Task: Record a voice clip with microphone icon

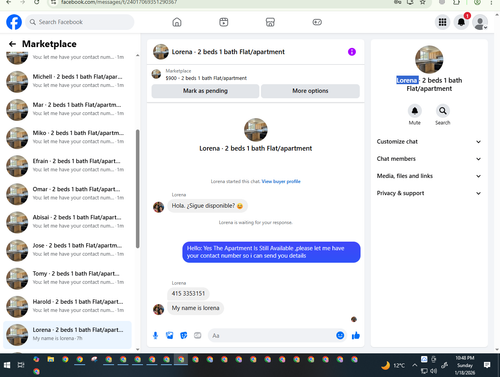Action: coord(155,335)
